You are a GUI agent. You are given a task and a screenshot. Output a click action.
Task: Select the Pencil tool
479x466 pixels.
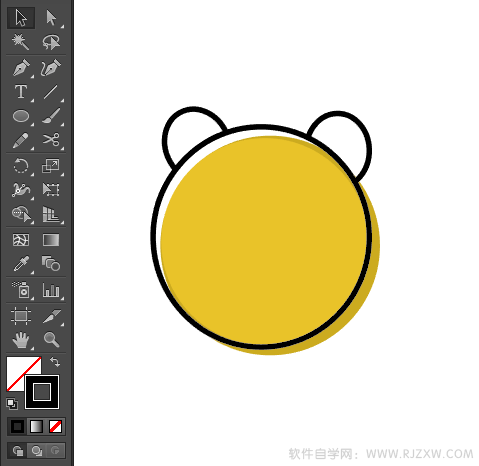pyautogui.click(x=21, y=140)
